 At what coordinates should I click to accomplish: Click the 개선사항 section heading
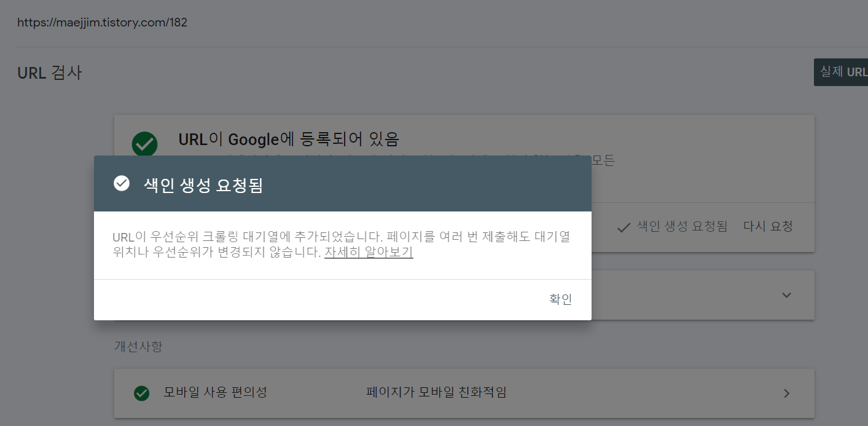click(x=138, y=346)
